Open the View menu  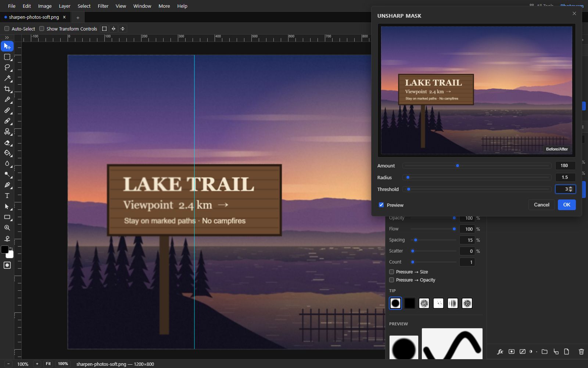(121, 6)
